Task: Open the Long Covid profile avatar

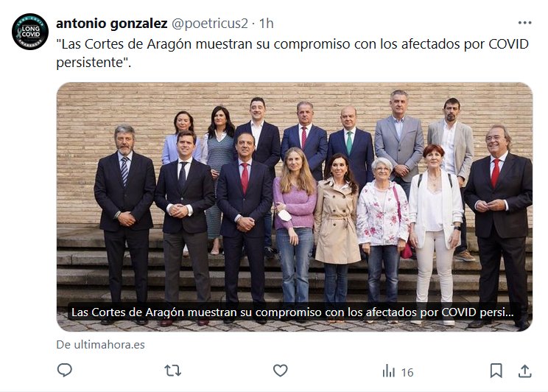Action: [30, 32]
